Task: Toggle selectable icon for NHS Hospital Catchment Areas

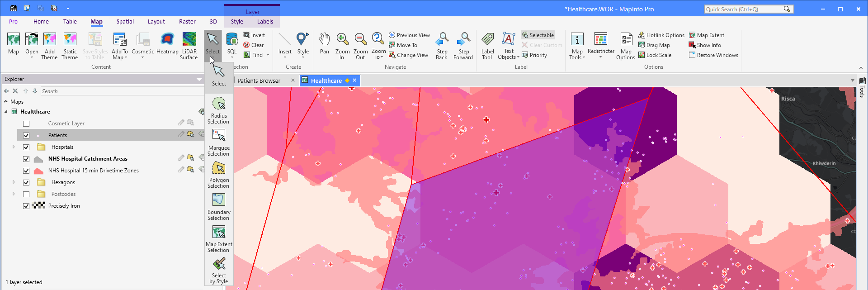Action: pos(190,158)
